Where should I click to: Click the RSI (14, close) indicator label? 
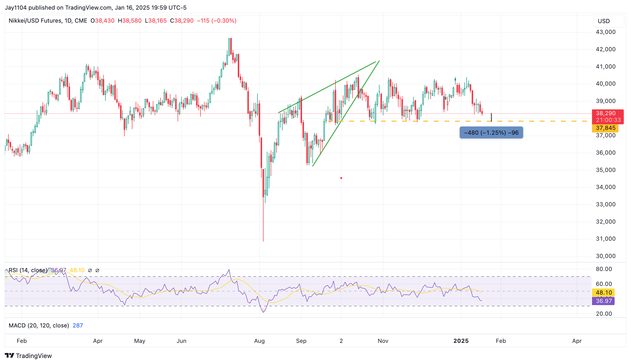28,270
